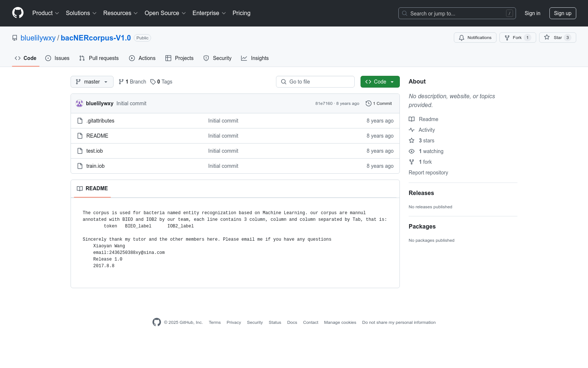This screenshot has width=588, height=368.
Task: Click the Packages heading link
Action: 422,227
